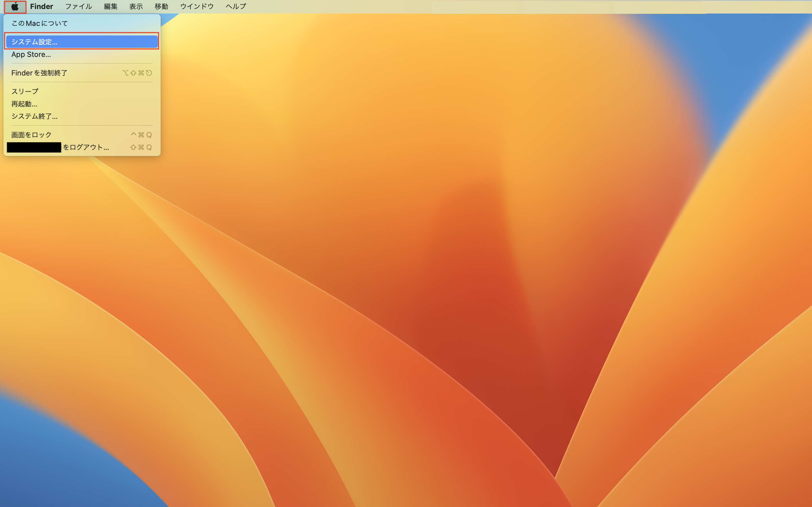Choose スリープ to sleep the Mac
The width and height of the screenshot is (812, 507).
tap(25, 91)
